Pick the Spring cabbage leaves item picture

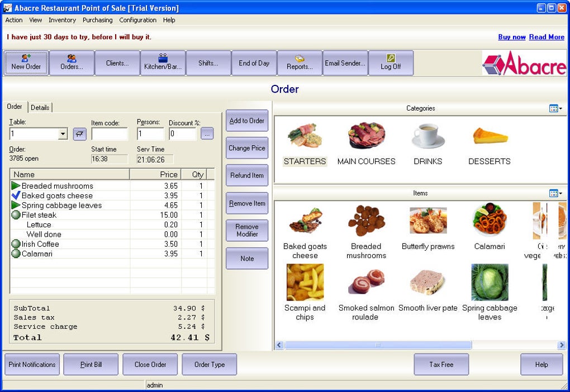pos(490,283)
